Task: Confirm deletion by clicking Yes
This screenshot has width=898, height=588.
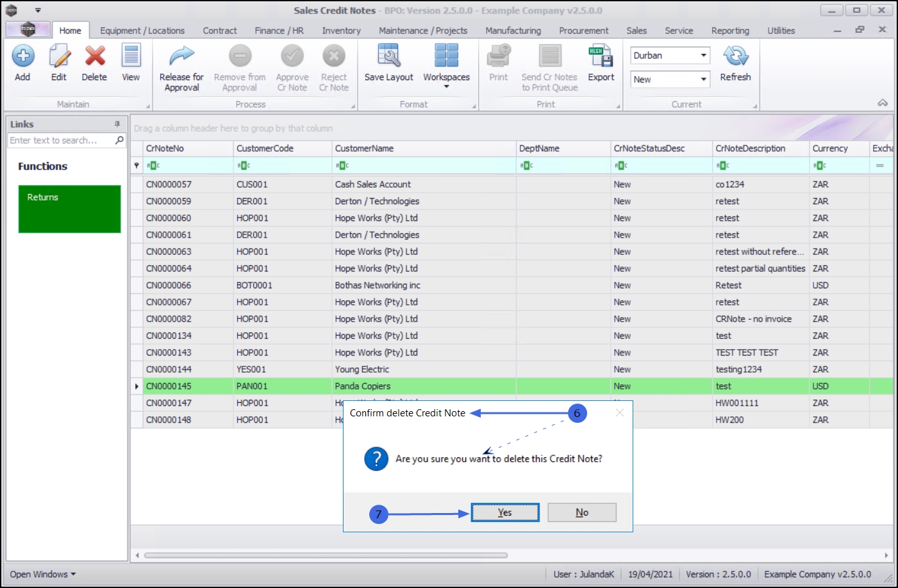Action: tap(505, 512)
